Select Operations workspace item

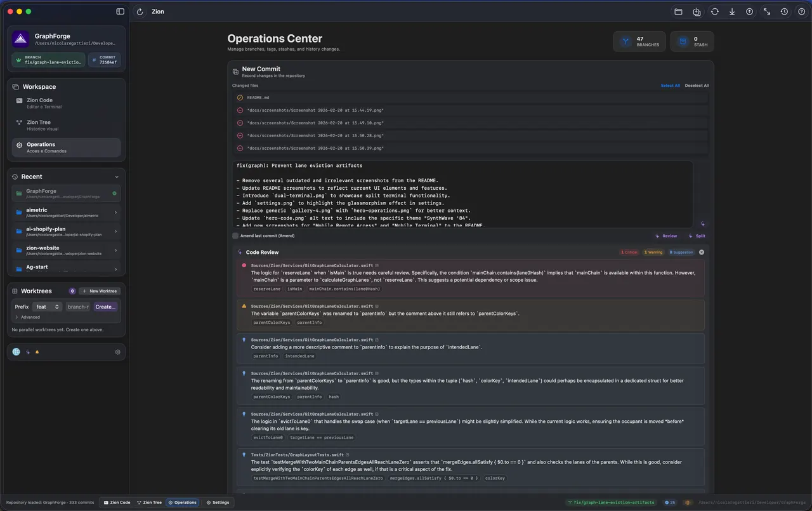66,147
